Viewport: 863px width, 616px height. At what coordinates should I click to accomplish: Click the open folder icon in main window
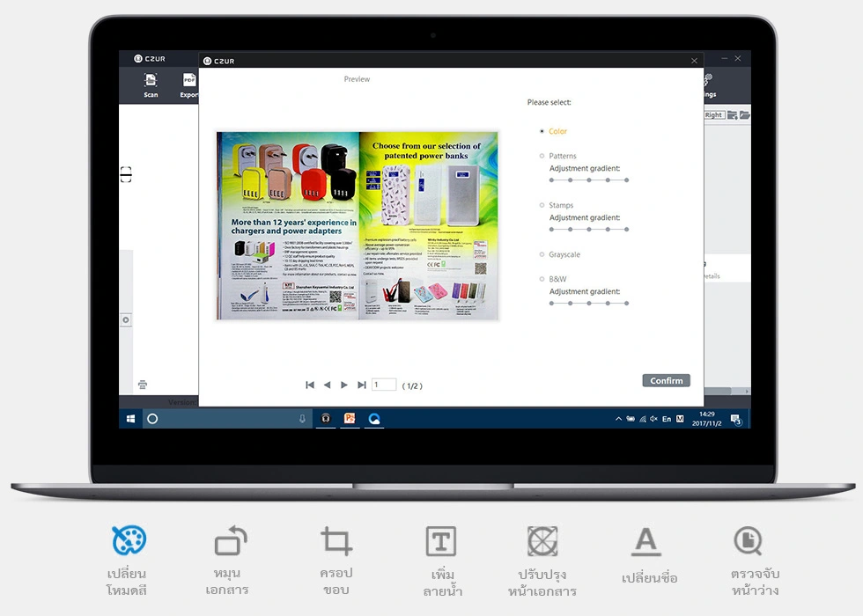click(745, 115)
